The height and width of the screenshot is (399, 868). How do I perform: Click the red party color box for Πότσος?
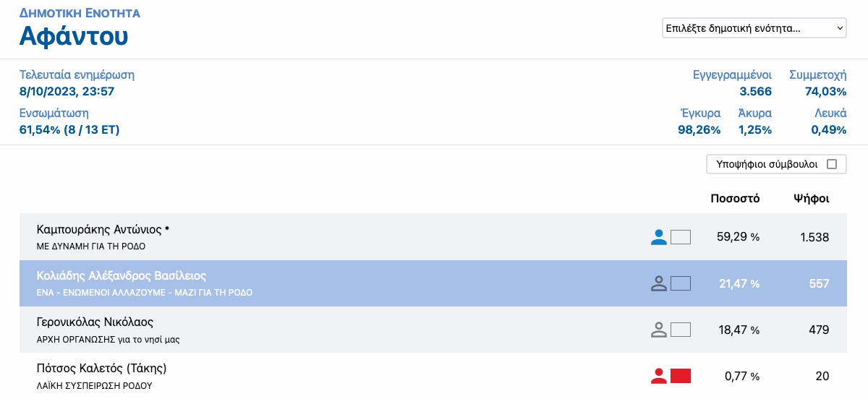click(x=681, y=376)
